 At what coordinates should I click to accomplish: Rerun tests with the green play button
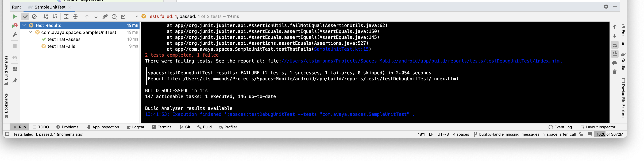click(x=15, y=17)
